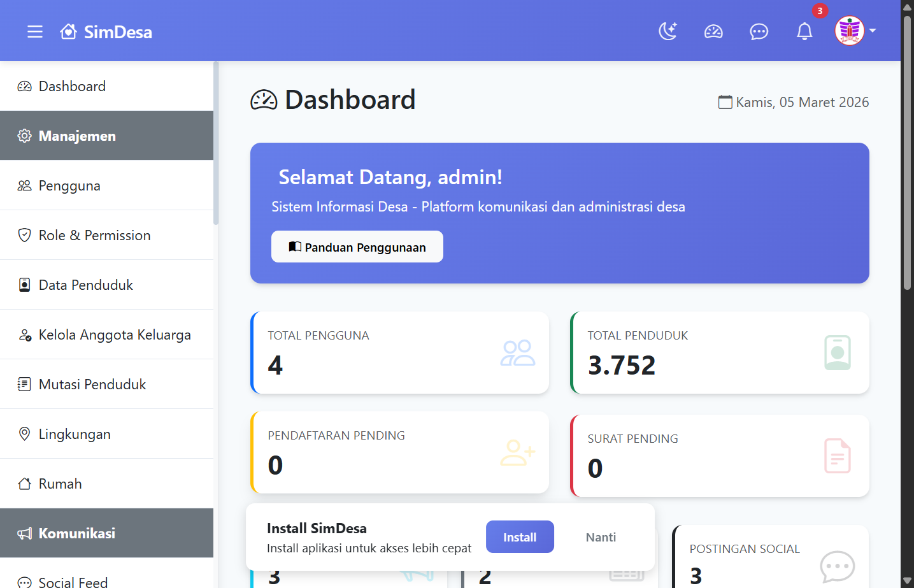This screenshot has height=588, width=914.
Task: Open Rumah menu item
Action: tap(107, 484)
